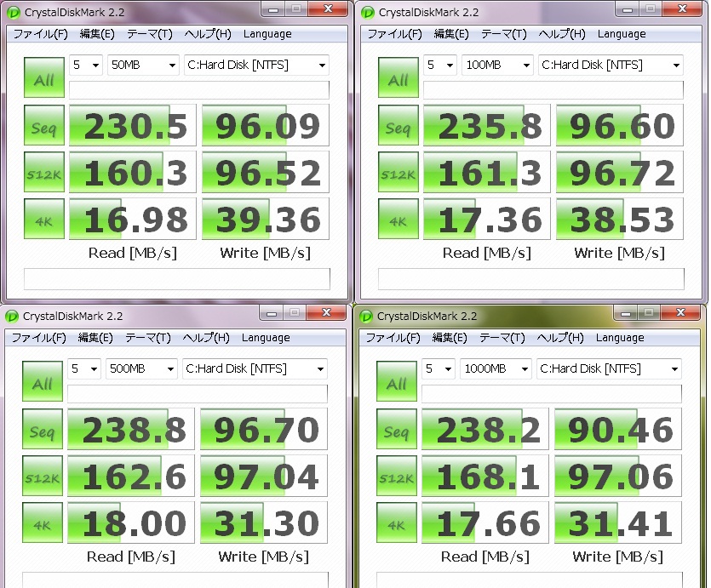Select the 238.8 Seq read result

[130, 429]
